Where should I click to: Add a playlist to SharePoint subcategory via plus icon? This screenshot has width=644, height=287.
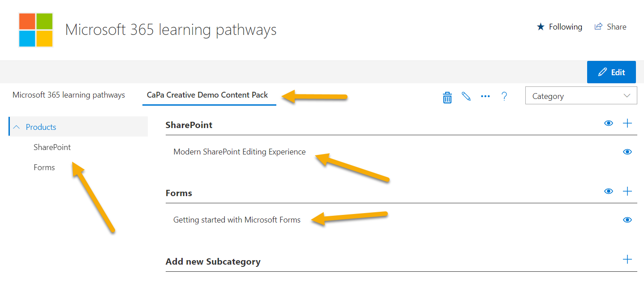coord(627,123)
